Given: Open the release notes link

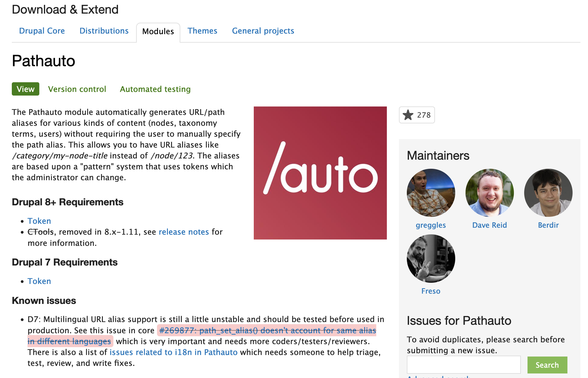Looking at the screenshot, I should pos(184,232).
